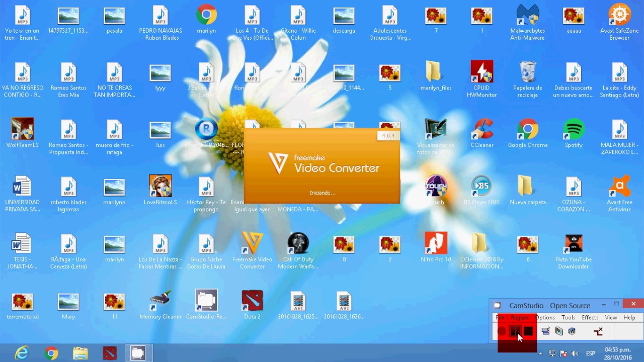Open CamStudio Options menu
Viewport: 644px width, 362px height.
[545, 318]
